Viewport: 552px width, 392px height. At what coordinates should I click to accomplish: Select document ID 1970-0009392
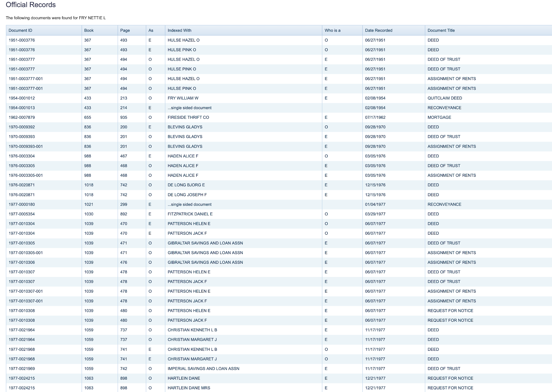(x=22, y=127)
